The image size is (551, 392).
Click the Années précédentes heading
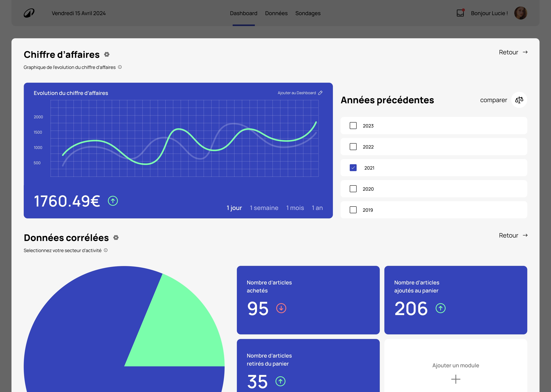387,100
